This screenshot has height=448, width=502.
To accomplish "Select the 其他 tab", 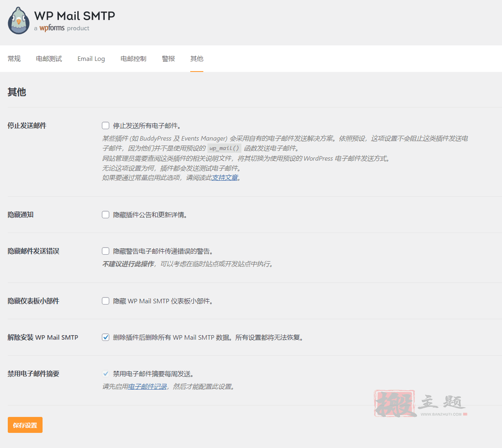I will coord(197,59).
